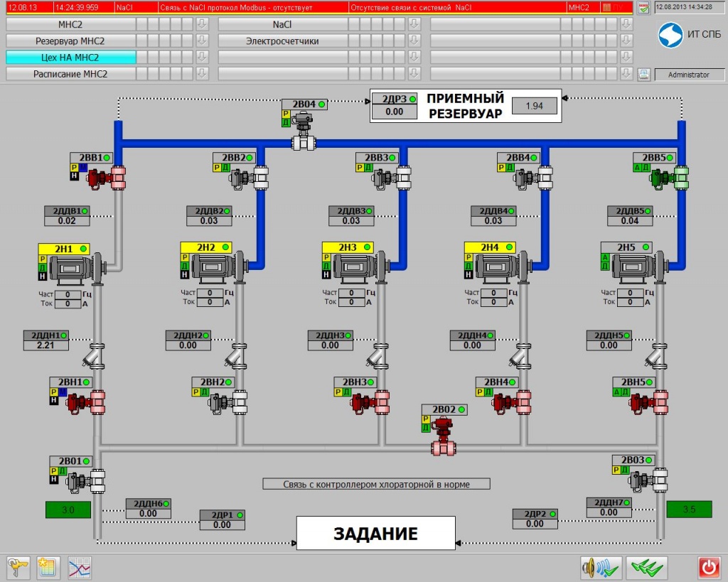Click 'Связь с контроллером хлораторной в норме' status
Screen dimensions: 728x582
(377, 484)
